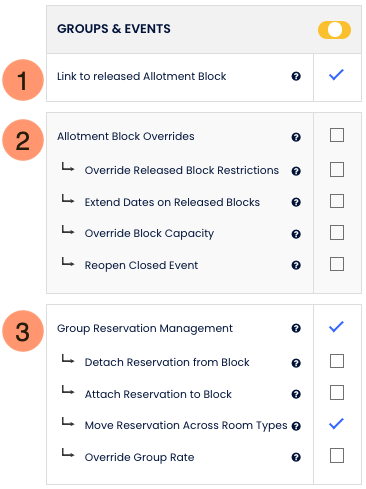Click help icon beside Detach Reservation from Block
Image resolution: width=366 pixels, height=489 pixels.
tap(296, 363)
